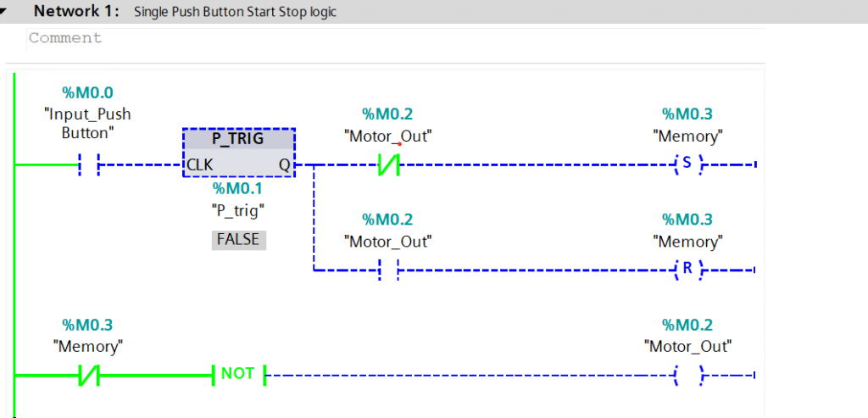Select the NOT invert instruction
Screen dimensions: 868x418
click(x=238, y=374)
